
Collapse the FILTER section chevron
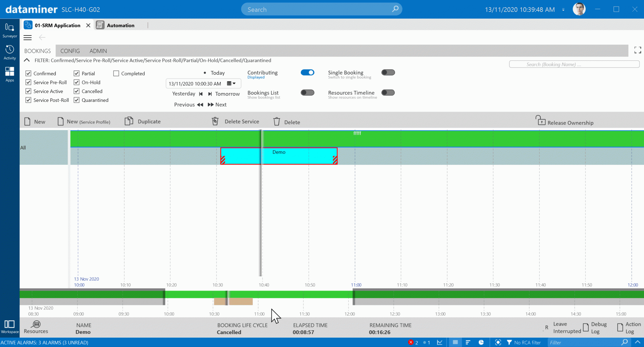coord(27,60)
